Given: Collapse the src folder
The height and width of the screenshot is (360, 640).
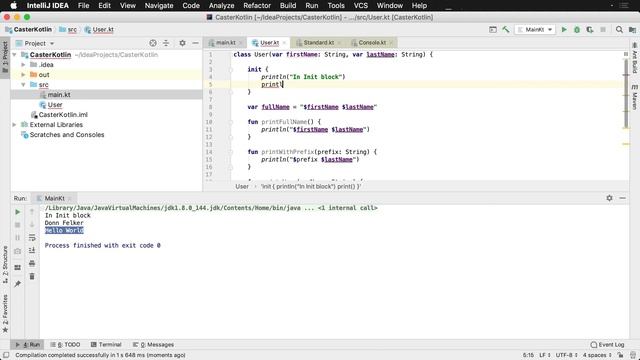Looking at the screenshot, I should tap(23, 84).
